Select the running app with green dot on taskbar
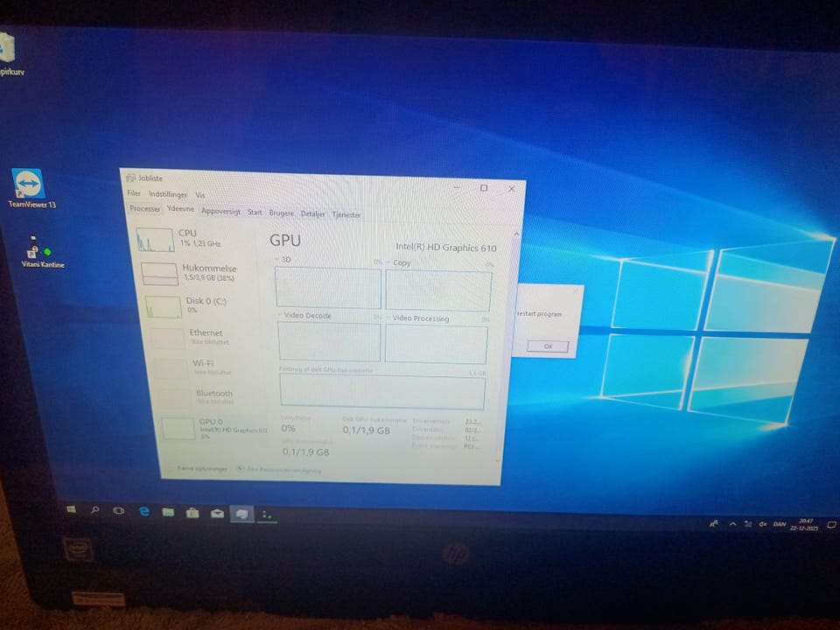The image size is (840, 630). point(267,515)
